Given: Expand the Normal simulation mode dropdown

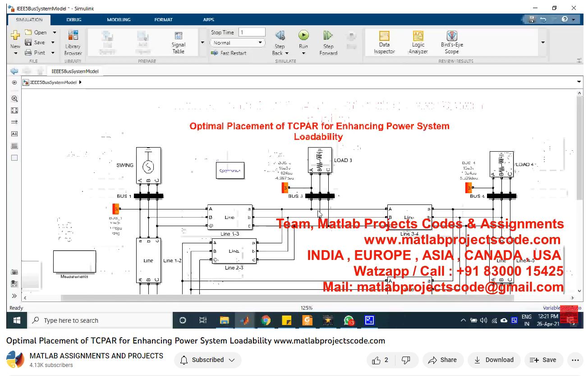Looking at the screenshot, I should 260,43.
